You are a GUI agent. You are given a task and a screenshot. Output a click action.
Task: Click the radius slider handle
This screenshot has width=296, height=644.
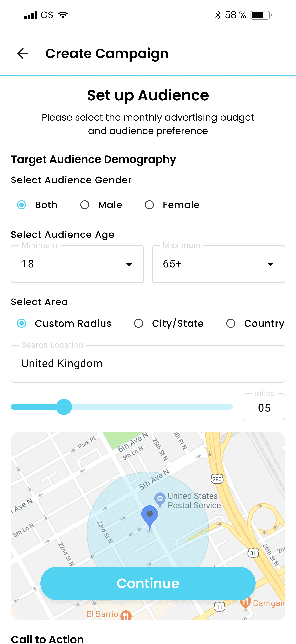tap(64, 407)
